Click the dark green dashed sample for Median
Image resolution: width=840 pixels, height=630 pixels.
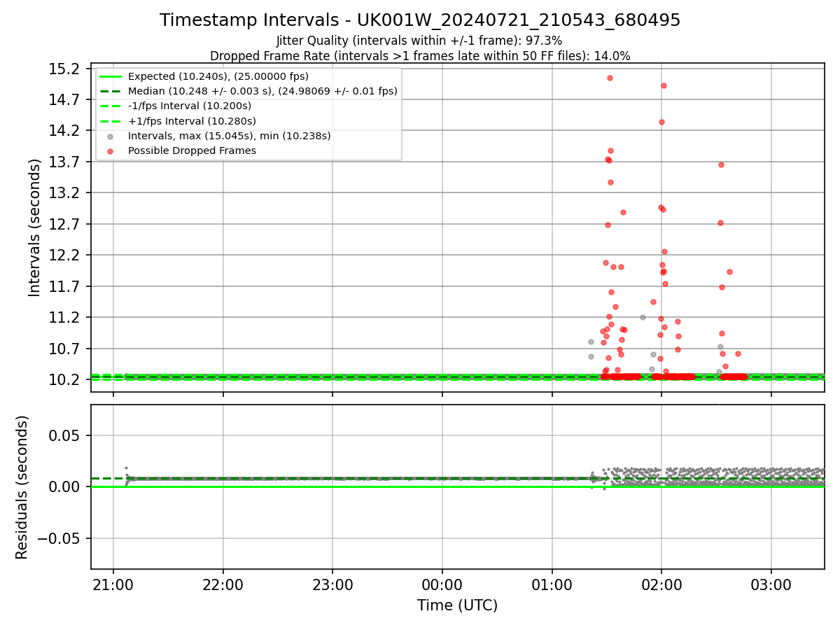point(110,91)
